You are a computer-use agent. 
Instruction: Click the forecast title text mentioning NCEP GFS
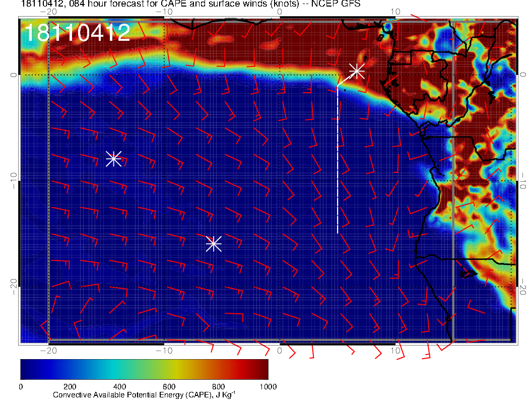point(190,4)
